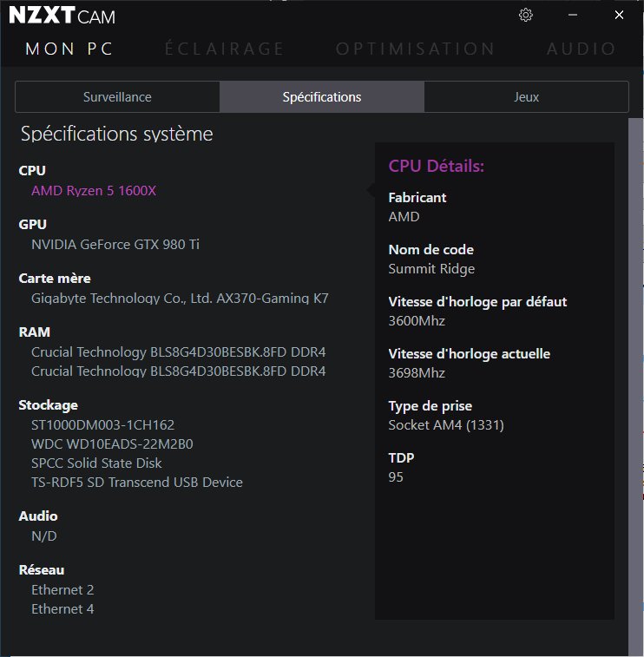The image size is (644, 657).
Task: Click the RAM section label
Action: (x=35, y=332)
